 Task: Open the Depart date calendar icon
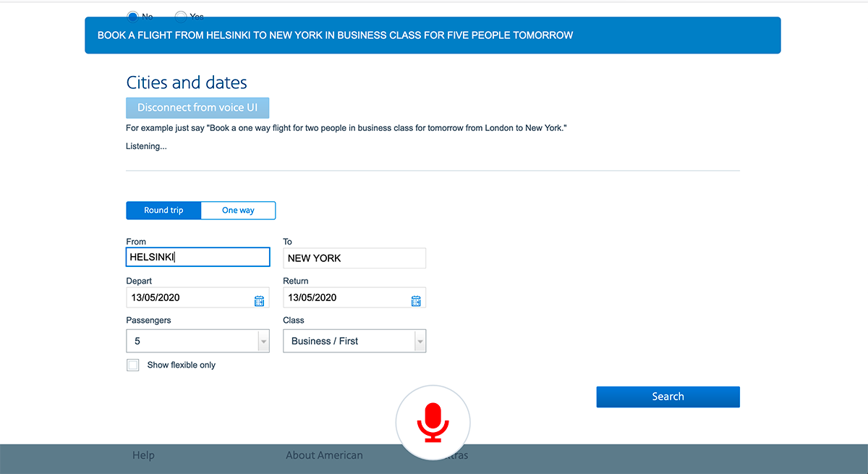260,301
